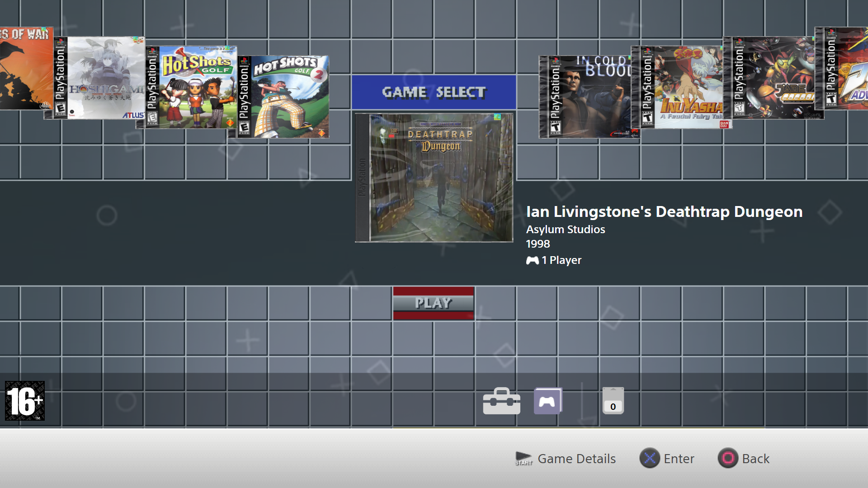868x488 pixels.
Task: Open the memory card save state icon
Action: click(x=613, y=401)
